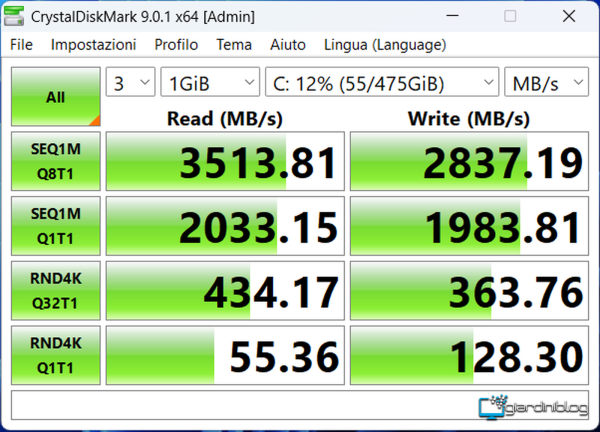Click the RND4K Q32T1 read value 434.17
Viewport: 600px width, 432px height.
pyautogui.click(x=225, y=290)
